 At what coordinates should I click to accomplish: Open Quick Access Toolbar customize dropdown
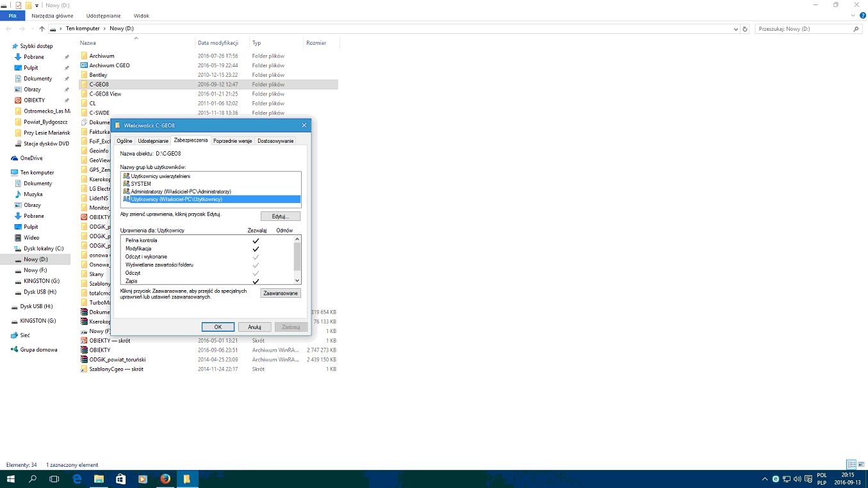click(x=37, y=5)
